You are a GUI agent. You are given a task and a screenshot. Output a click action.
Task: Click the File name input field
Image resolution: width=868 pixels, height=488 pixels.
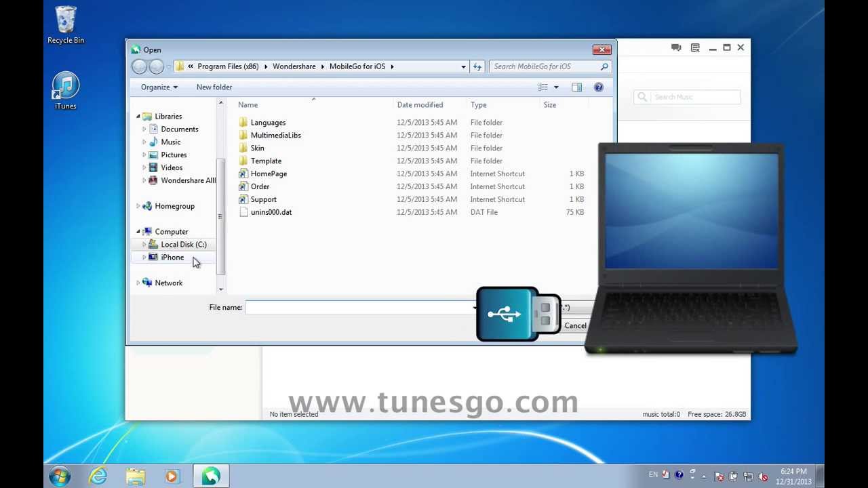coord(361,308)
